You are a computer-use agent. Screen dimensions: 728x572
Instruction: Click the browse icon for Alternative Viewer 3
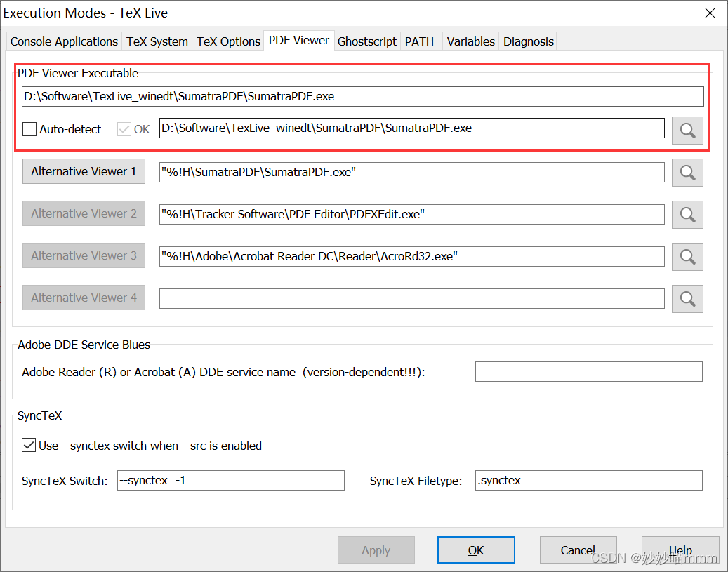(687, 257)
